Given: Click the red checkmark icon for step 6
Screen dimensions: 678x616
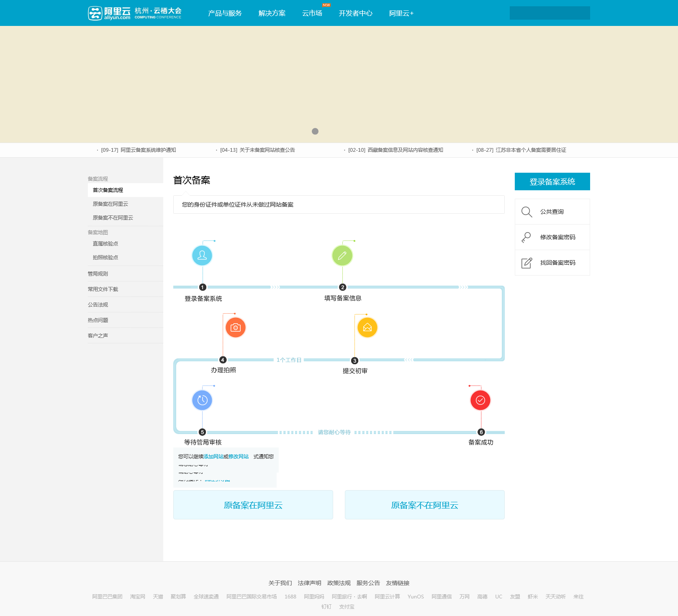Looking at the screenshot, I should pos(480,400).
